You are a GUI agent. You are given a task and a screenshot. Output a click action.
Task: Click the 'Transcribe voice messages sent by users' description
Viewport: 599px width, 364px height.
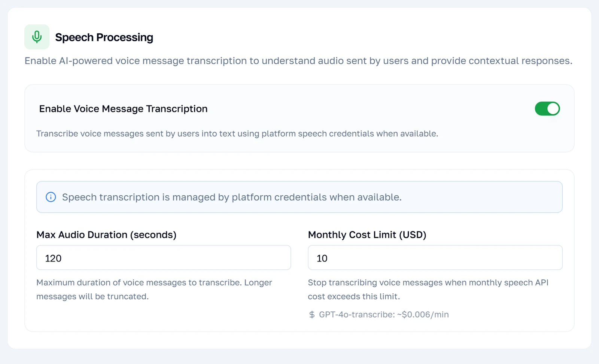(237, 134)
